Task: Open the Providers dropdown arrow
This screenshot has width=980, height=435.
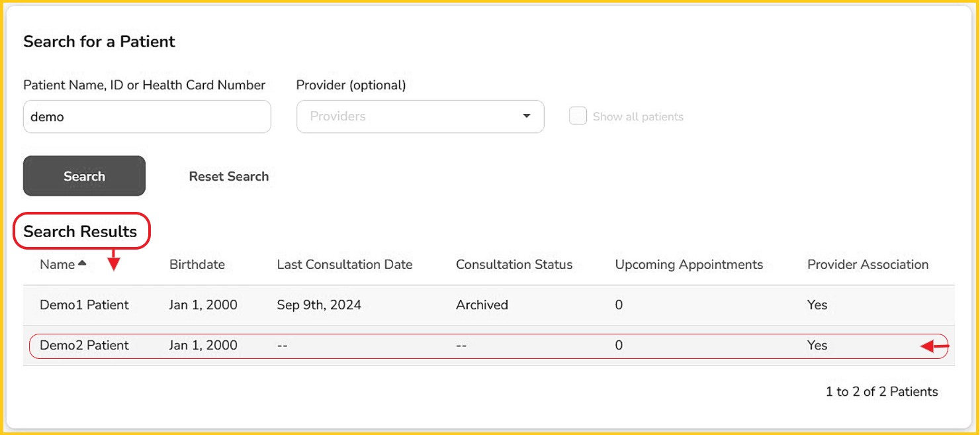Action: 526,117
